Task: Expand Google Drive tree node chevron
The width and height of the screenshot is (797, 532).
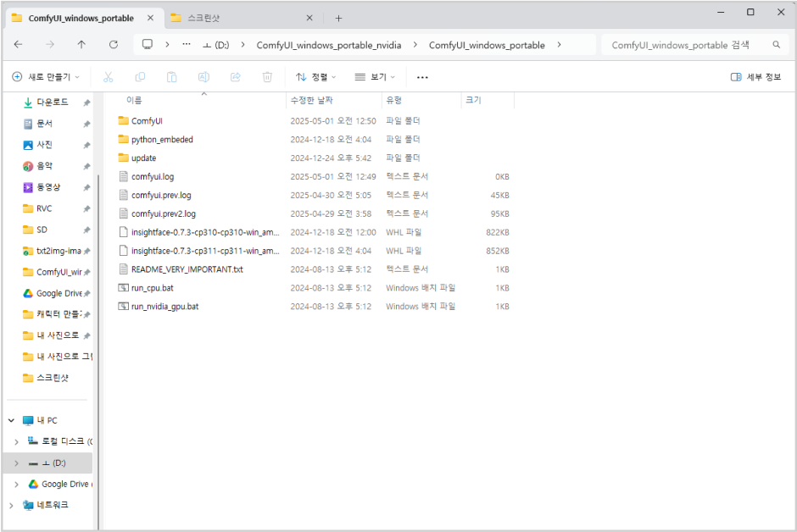Action: (16, 485)
